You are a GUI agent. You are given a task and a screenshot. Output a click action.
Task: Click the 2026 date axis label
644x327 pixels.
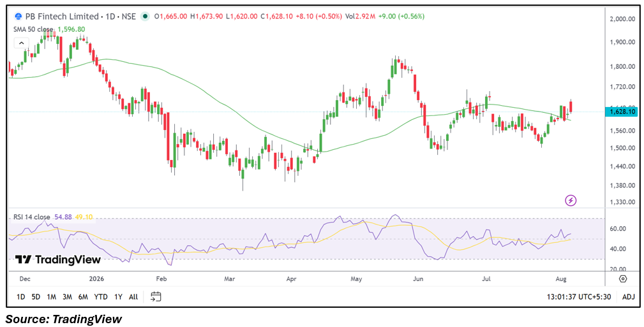96,279
